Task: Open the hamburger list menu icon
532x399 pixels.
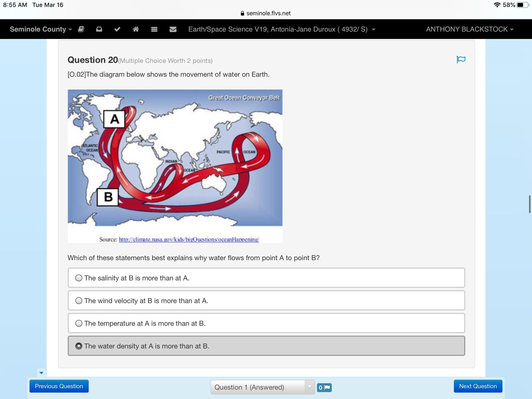Action: (154, 29)
